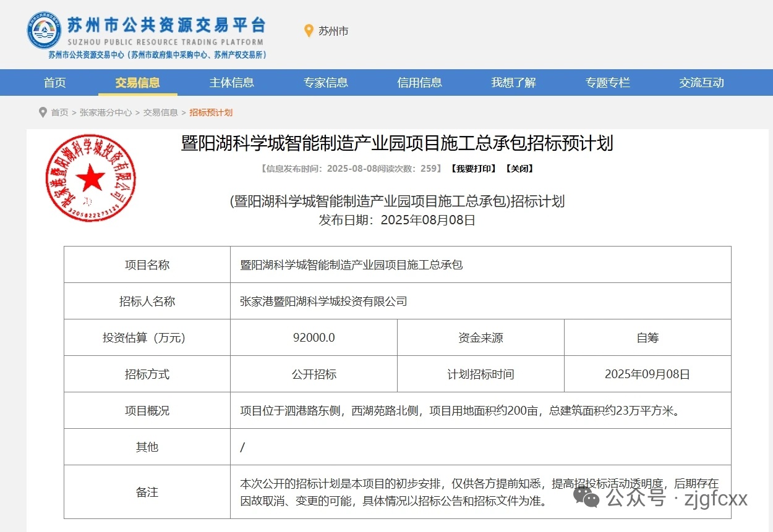Open the 交流互动 navigation tab
The width and height of the screenshot is (773, 532).
[x=701, y=83]
